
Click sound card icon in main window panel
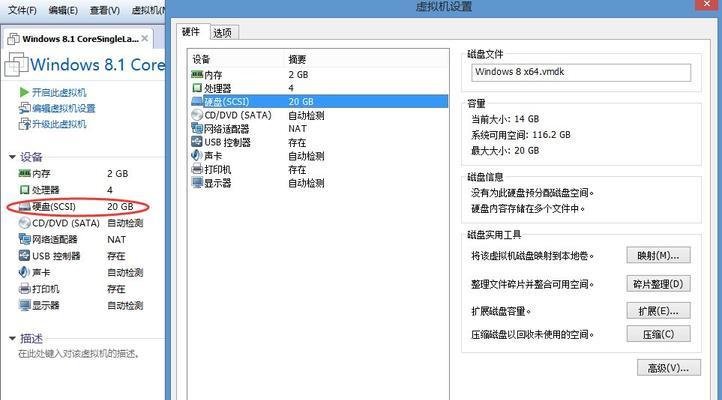(24, 272)
